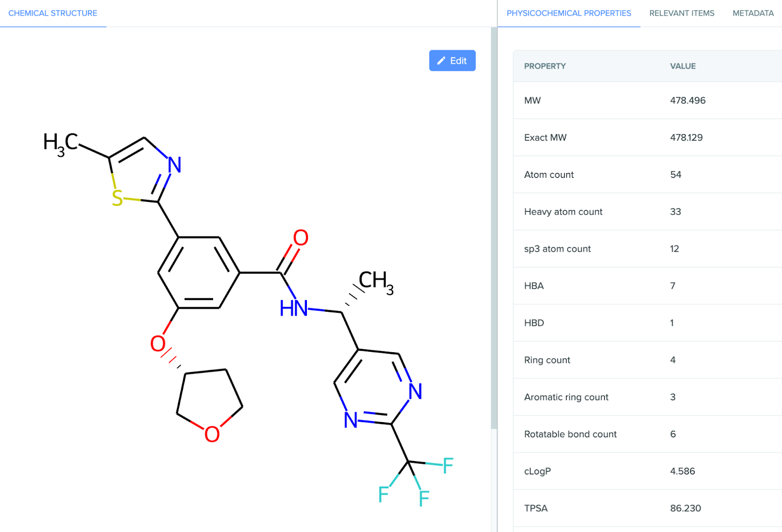Image resolution: width=782 pixels, height=532 pixels.
Task: Click the red carbonyl oxygen atom
Action: (301, 238)
